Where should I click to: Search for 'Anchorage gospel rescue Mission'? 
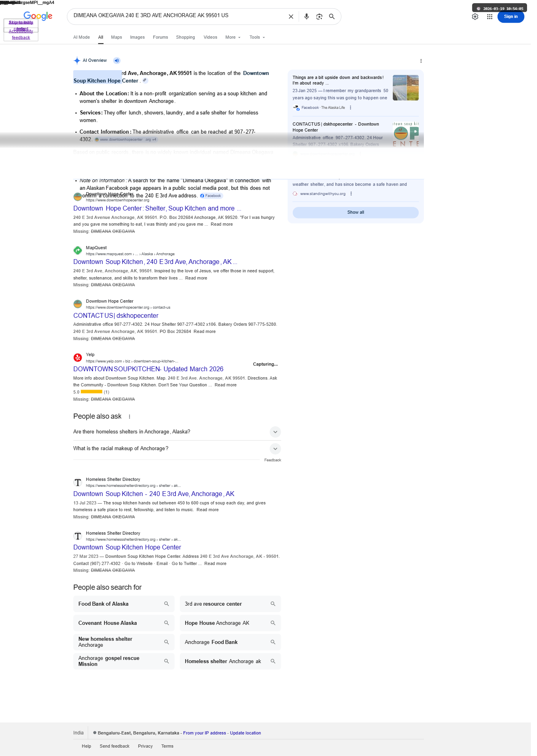click(124, 661)
